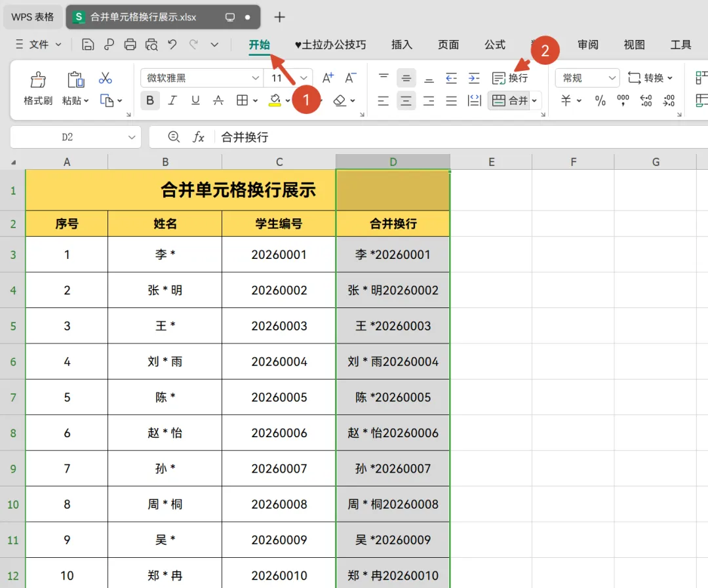Click the Copy icon

[x=107, y=100]
